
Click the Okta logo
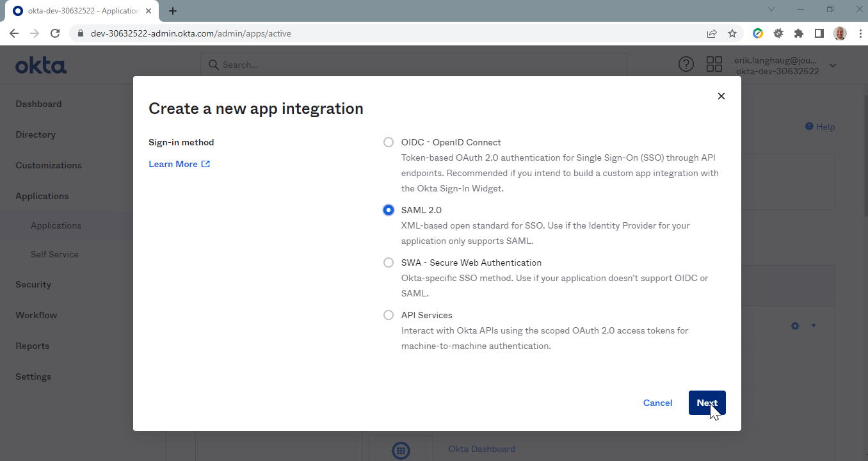(41, 65)
